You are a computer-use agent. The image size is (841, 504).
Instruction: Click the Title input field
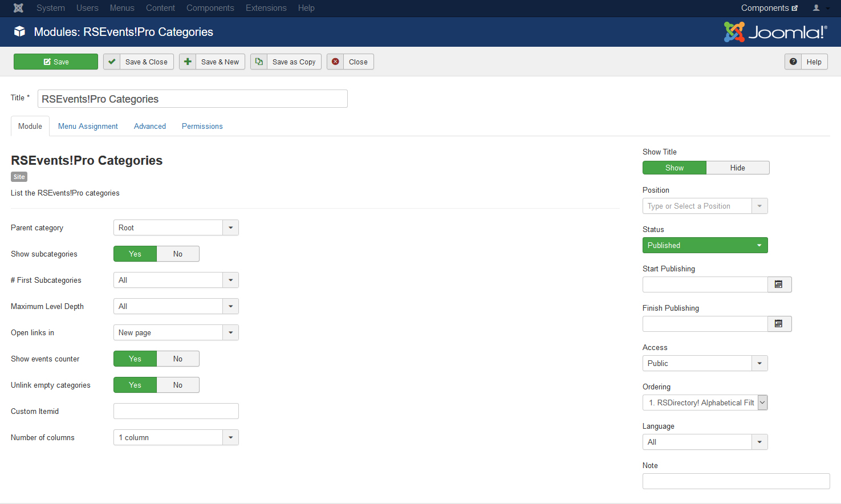pos(193,99)
